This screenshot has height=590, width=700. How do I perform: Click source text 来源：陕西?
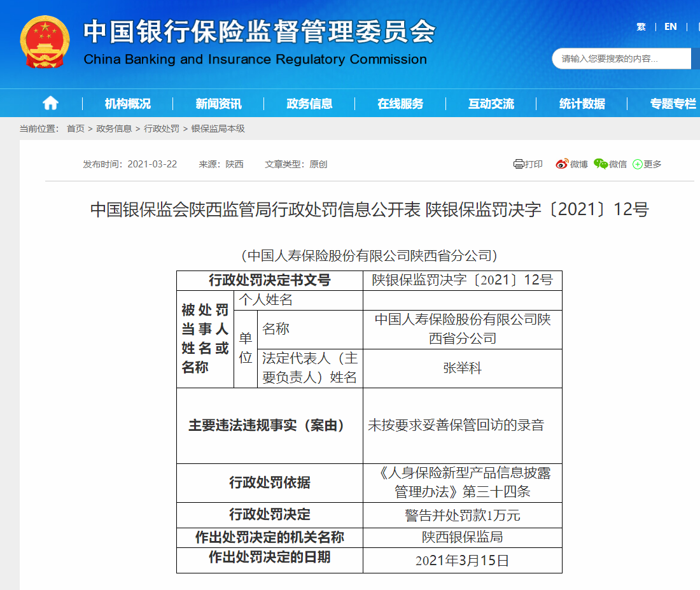coord(221,164)
